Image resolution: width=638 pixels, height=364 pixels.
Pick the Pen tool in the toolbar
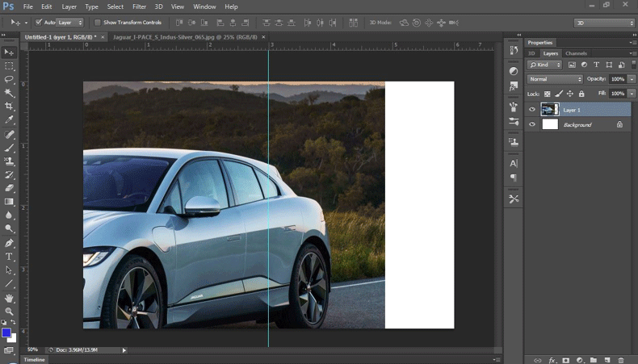click(10, 243)
